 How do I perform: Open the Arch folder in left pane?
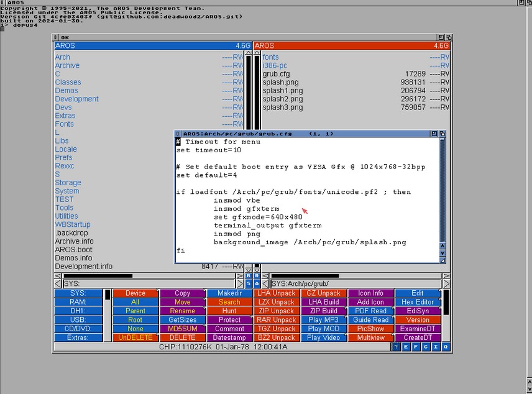tap(63, 57)
